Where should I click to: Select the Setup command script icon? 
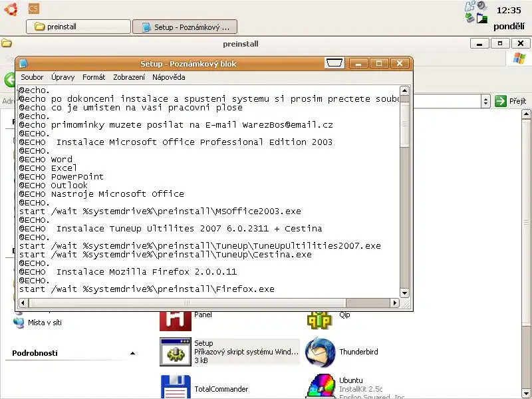(x=176, y=352)
